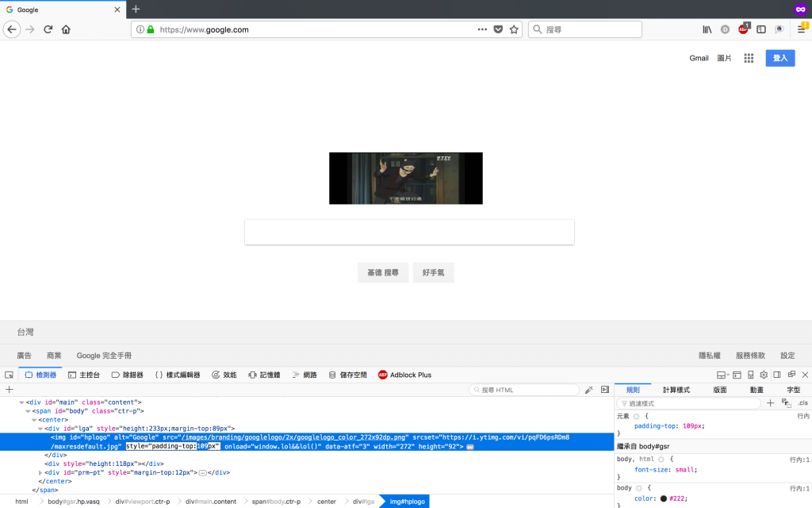812x508 pixels.
Task: Bookmark this page with the star
Action: (514, 29)
